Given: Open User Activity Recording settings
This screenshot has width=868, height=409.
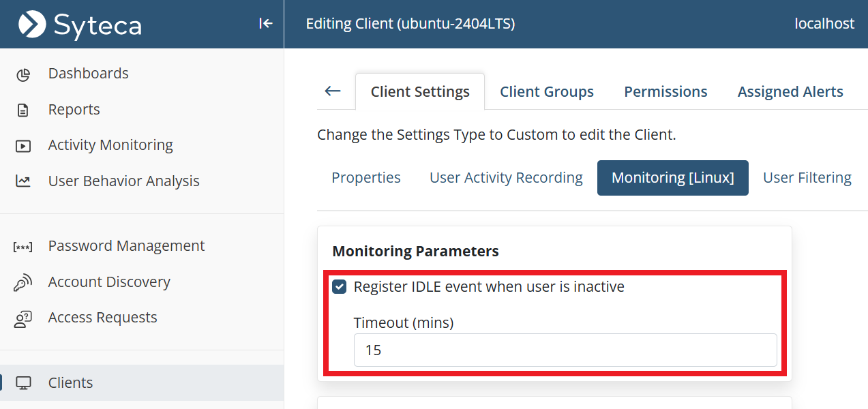Looking at the screenshot, I should [506, 178].
